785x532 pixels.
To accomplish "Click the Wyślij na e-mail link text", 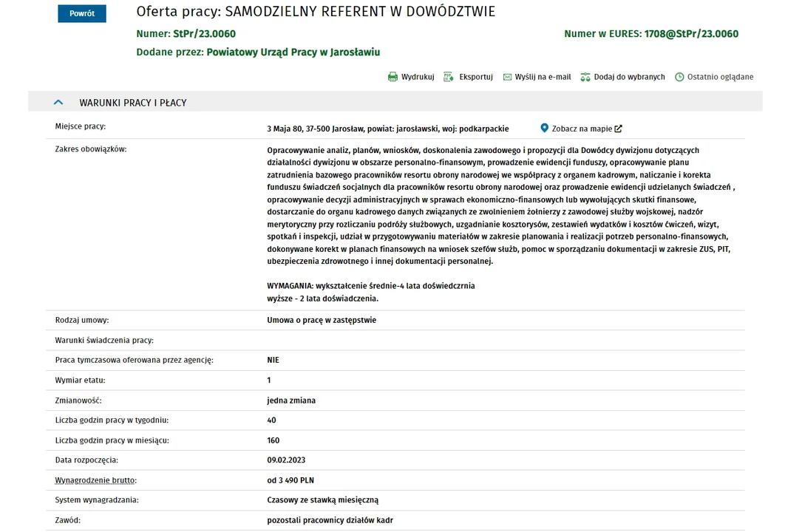I will pyautogui.click(x=543, y=77).
